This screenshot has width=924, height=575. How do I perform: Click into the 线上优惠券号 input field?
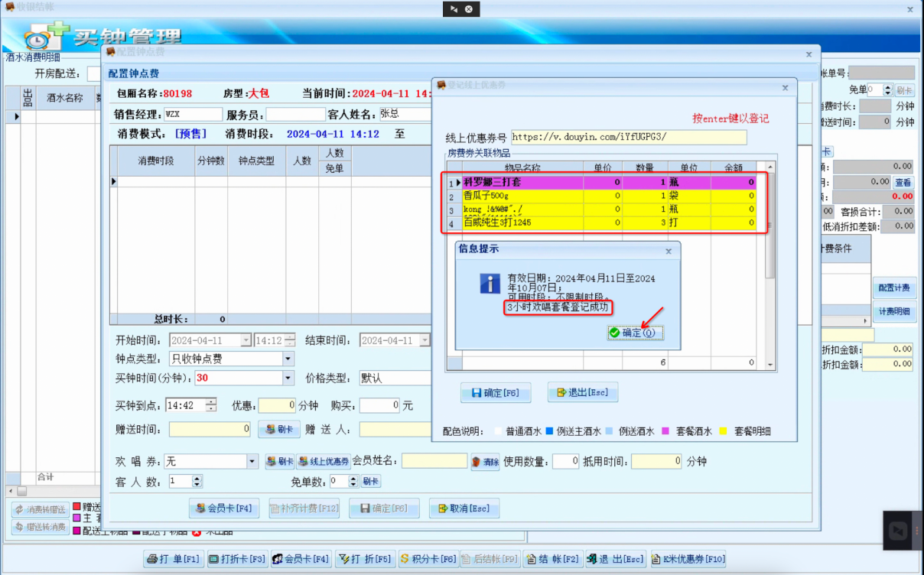pos(628,138)
